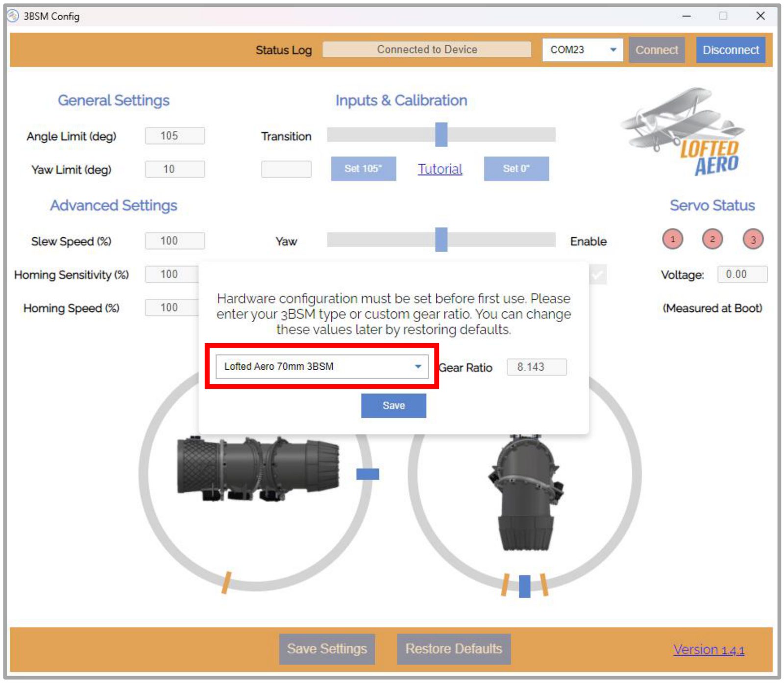Click servo status indicator 3
Screen dimensions: 784x684
point(753,239)
